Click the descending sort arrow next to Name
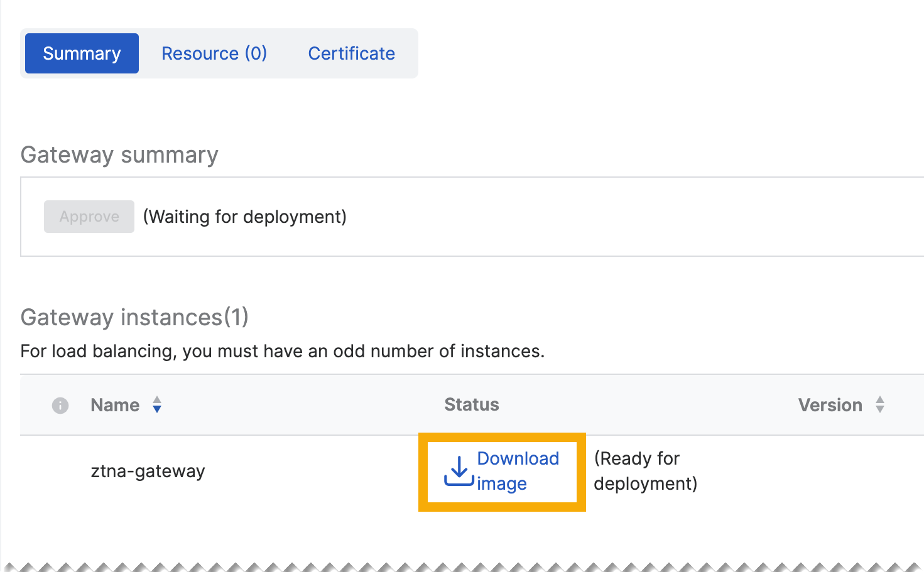The width and height of the screenshot is (924, 572). point(157,409)
